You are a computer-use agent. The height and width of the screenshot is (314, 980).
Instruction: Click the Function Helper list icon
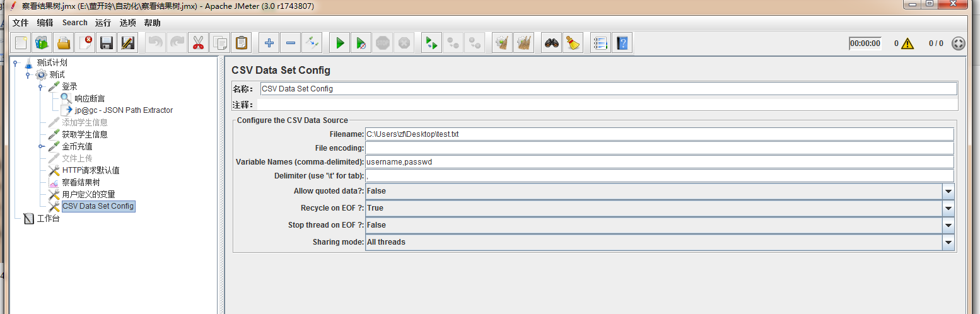point(600,43)
